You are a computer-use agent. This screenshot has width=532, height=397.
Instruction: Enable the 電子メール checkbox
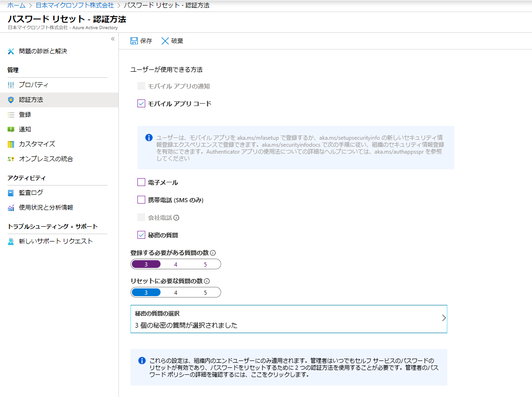(141, 182)
